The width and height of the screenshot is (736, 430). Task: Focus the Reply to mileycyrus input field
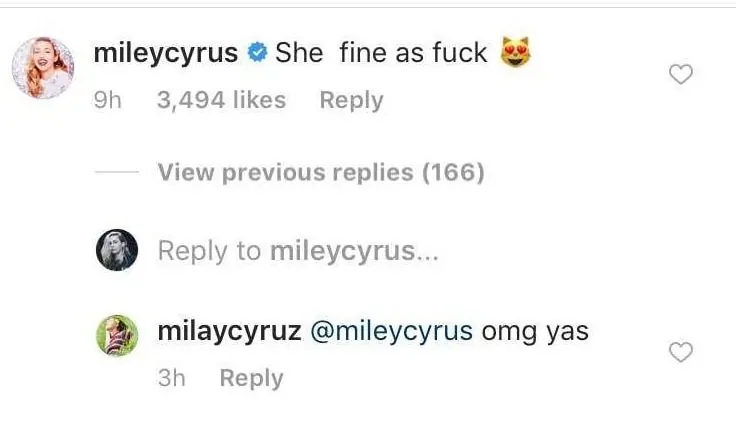[298, 251]
